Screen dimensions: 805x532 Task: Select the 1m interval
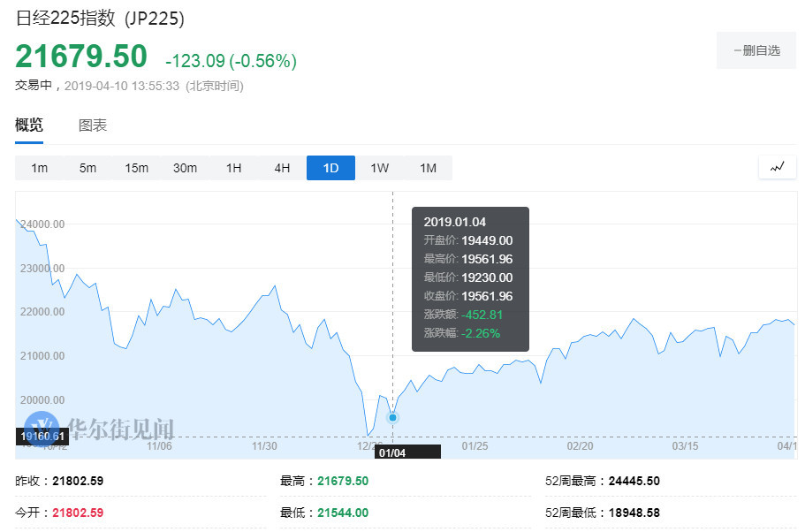click(39, 168)
